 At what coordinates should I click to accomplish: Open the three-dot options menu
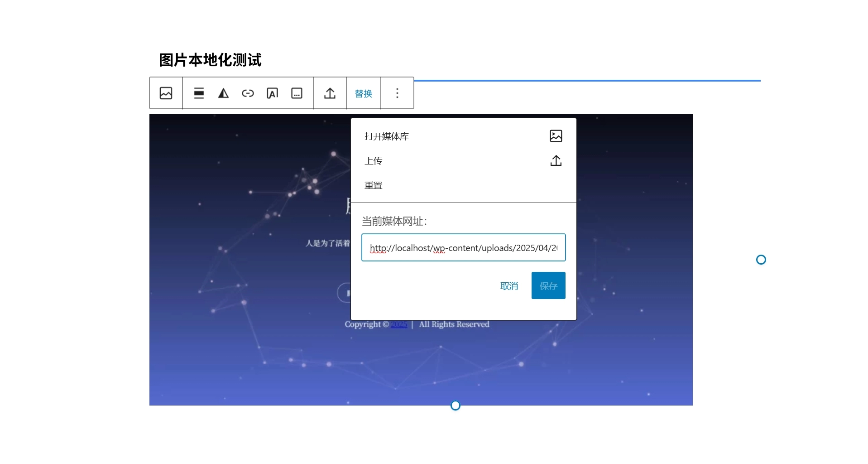(x=397, y=93)
